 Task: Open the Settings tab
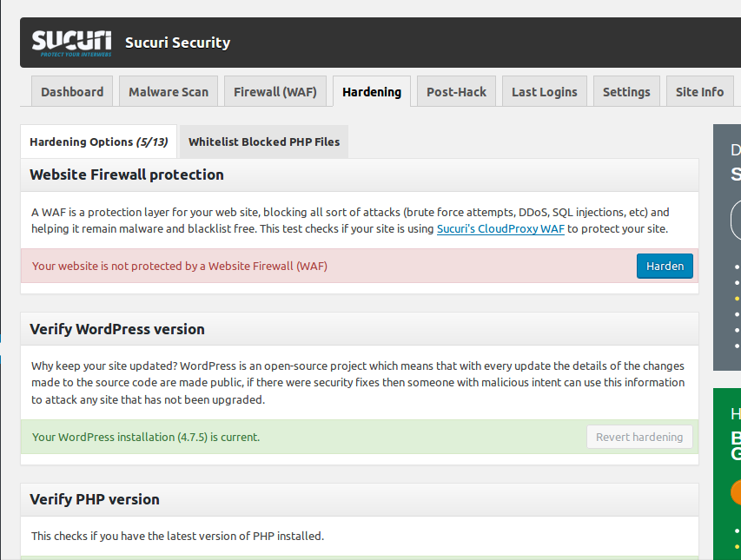click(x=626, y=92)
